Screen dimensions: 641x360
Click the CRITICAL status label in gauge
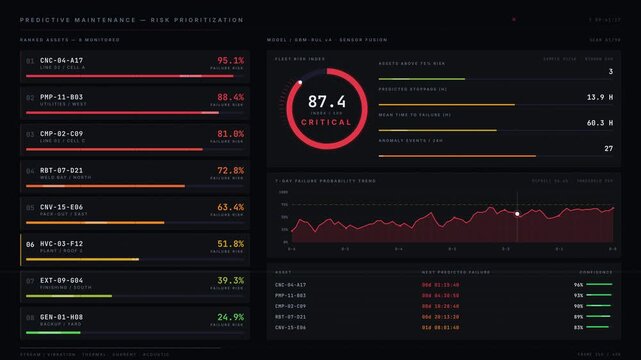click(326, 122)
